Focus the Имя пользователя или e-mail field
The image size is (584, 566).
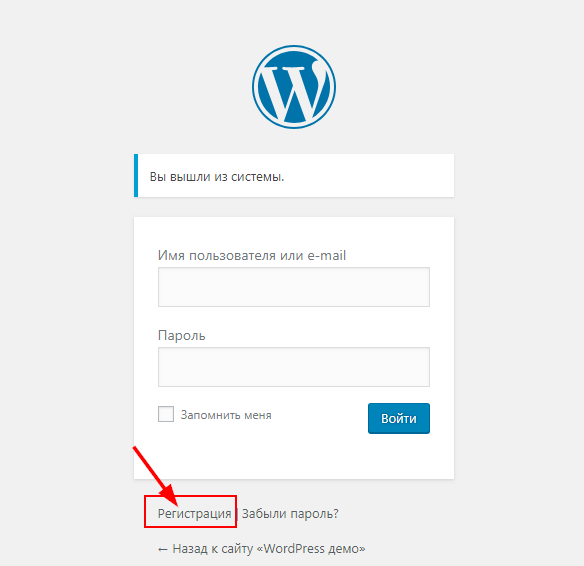tap(294, 287)
